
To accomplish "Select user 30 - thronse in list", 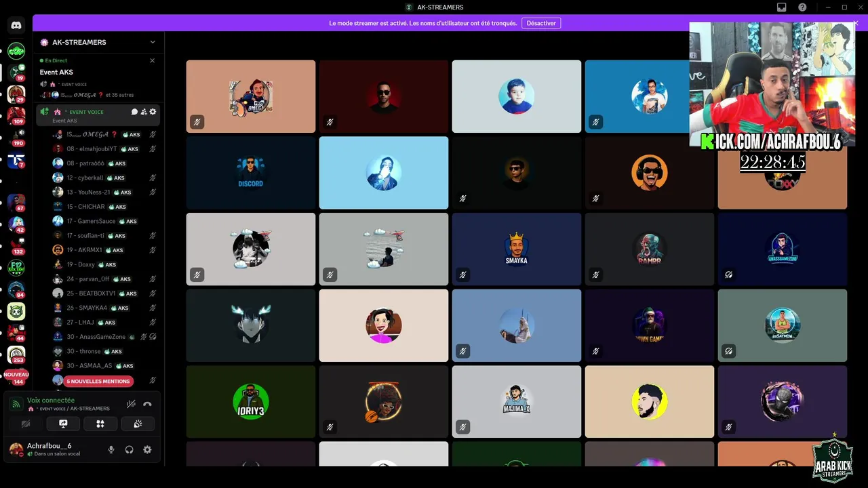I will tap(104, 351).
